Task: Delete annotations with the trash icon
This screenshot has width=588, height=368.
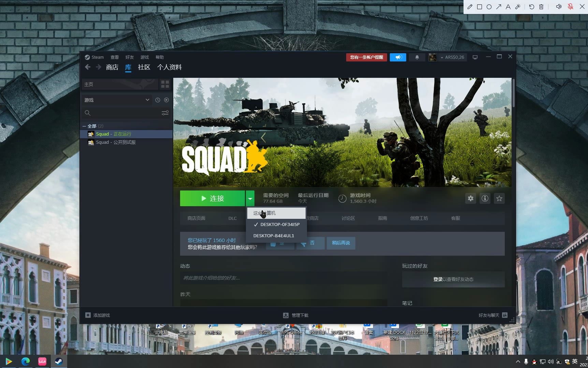Action: pyautogui.click(x=541, y=7)
